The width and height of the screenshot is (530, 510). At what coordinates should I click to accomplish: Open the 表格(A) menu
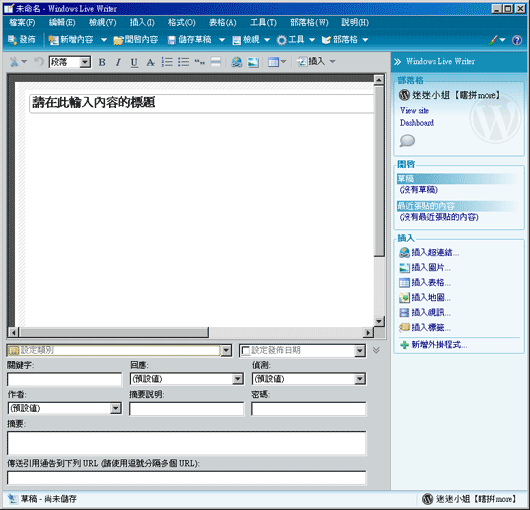point(222,22)
